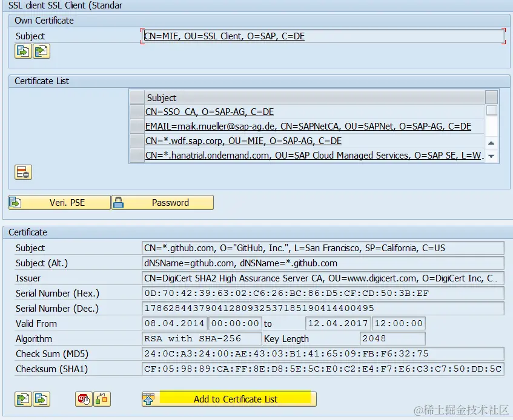Screen dimensions: 513x420
Task: Click the Own Certificate group title
Action: click(x=44, y=20)
